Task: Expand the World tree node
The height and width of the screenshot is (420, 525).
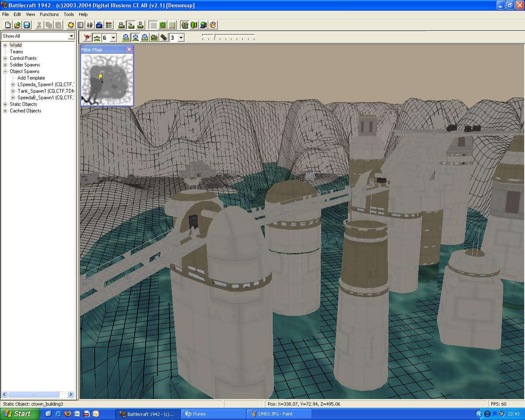Action: (5, 45)
